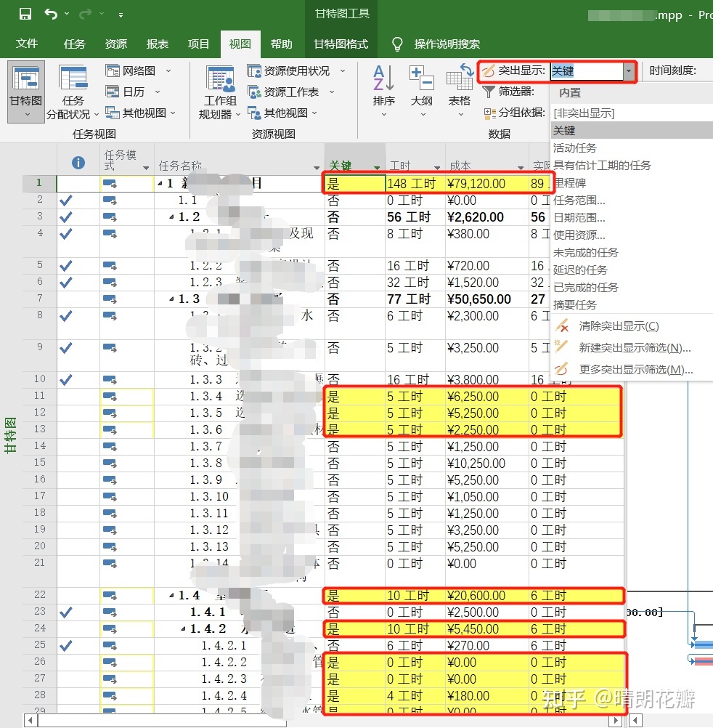Click the Save icon in quick access toolbar
Viewport: 713px width, 728px height.
click(25, 14)
